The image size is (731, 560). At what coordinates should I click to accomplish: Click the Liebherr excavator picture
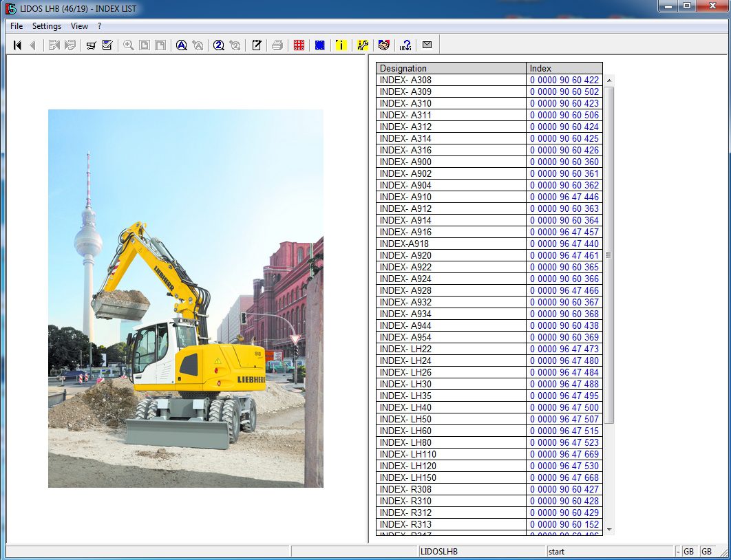click(186, 298)
